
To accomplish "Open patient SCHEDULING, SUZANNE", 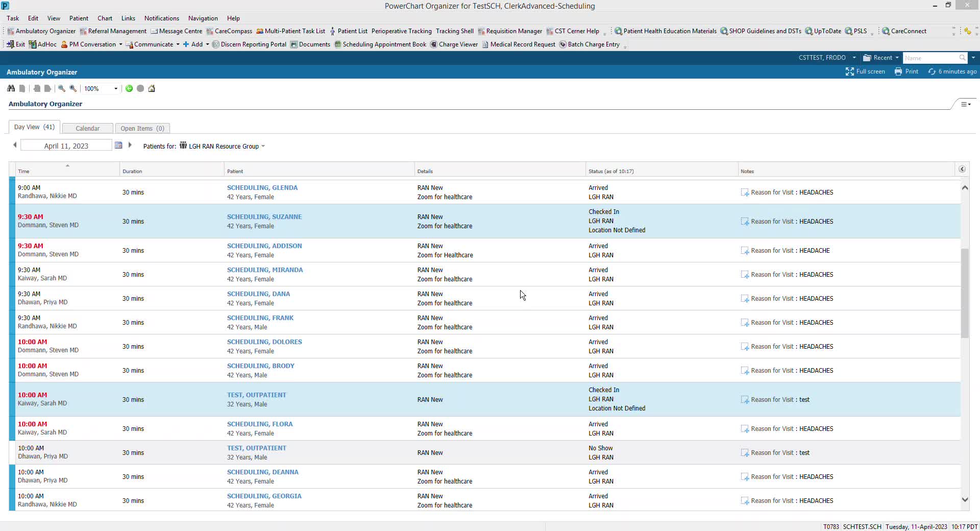I will click(264, 217).
